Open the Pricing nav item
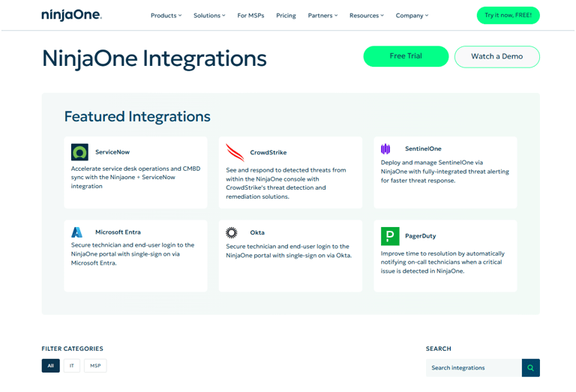The width and height of the screenshot is (576, 392). [x=286, y=16]
